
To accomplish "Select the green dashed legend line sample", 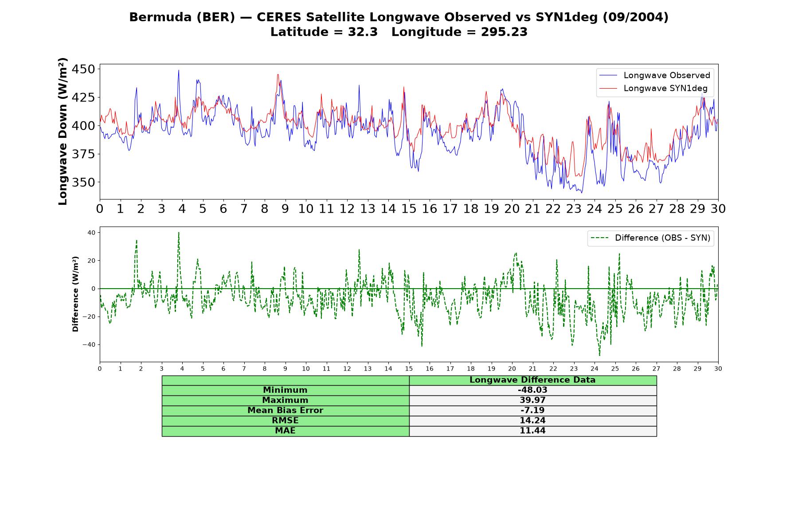I will point(599,239).
